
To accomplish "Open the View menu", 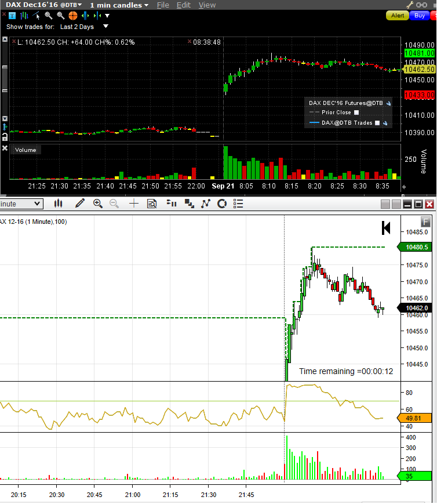I will coord(207,5).
